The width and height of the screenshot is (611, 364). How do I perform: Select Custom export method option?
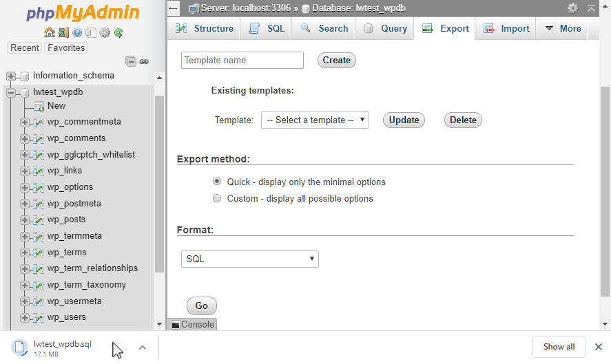pos(217,198)
